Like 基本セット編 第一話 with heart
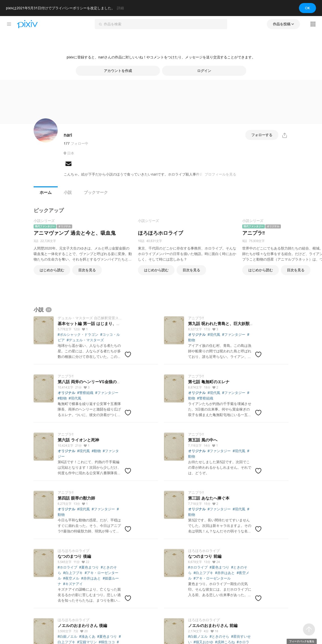 pyautogui.click(x=128, y=354)
